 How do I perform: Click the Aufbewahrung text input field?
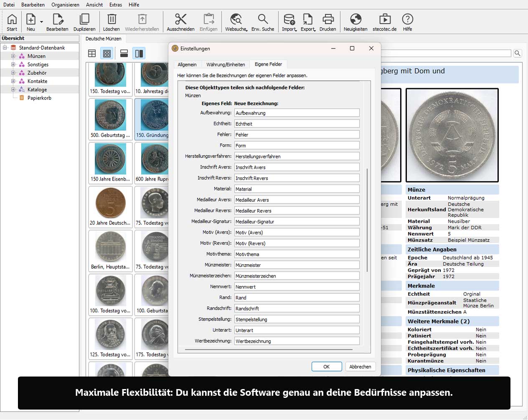tap(297, 113)
